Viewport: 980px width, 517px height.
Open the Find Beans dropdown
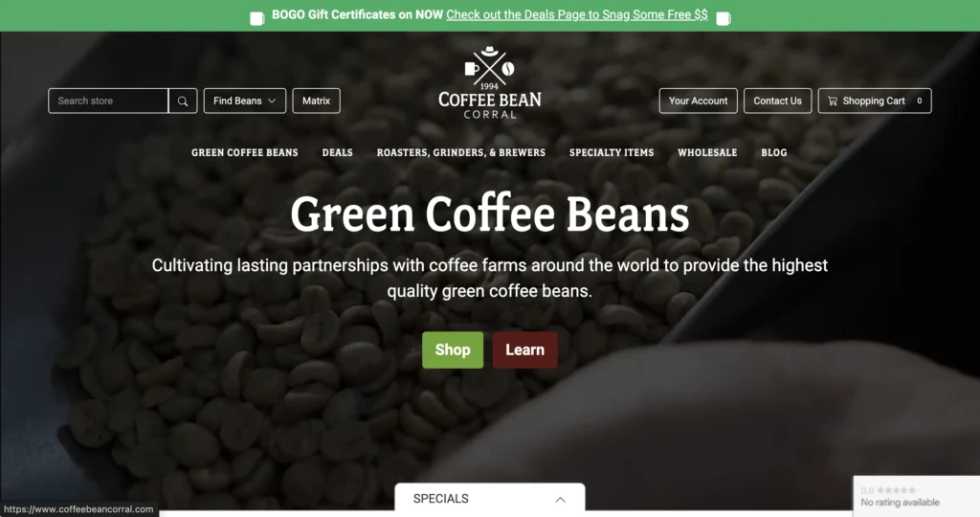click(x=244, y=101)
